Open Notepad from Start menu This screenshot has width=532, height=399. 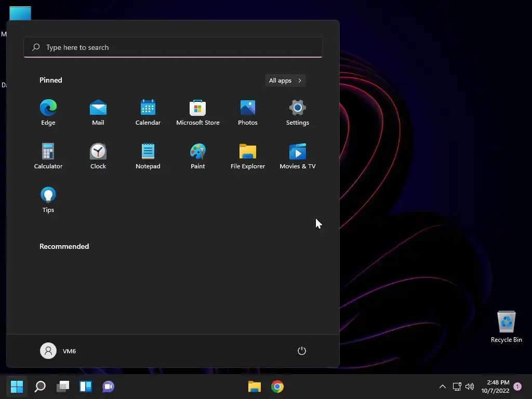point(148,156)
